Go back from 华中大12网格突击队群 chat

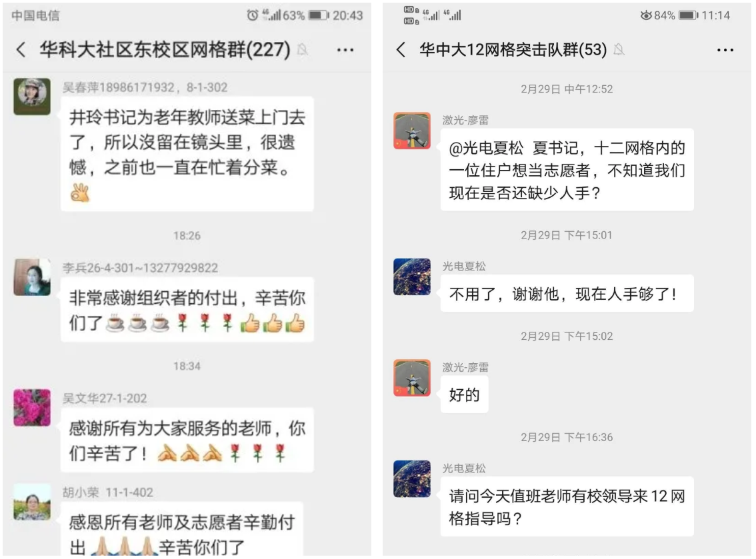pyautogui.click(x=401, y=49)
